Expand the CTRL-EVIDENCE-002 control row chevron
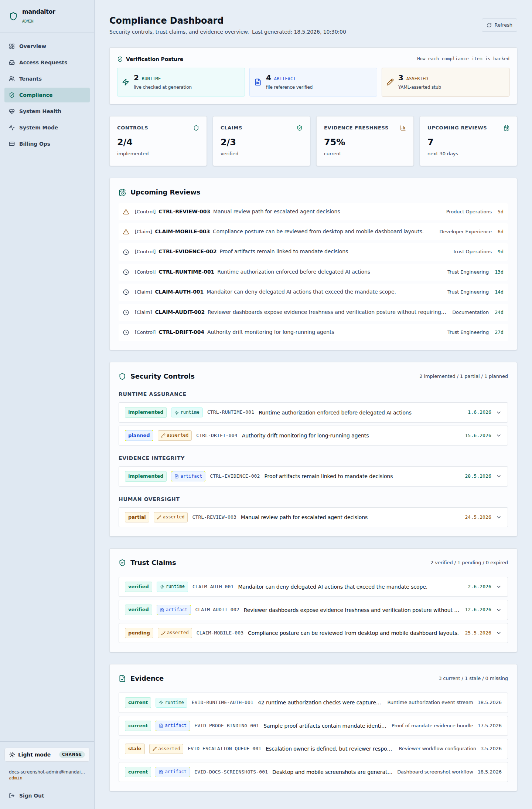532x809 pixels. tap(499, 476)
